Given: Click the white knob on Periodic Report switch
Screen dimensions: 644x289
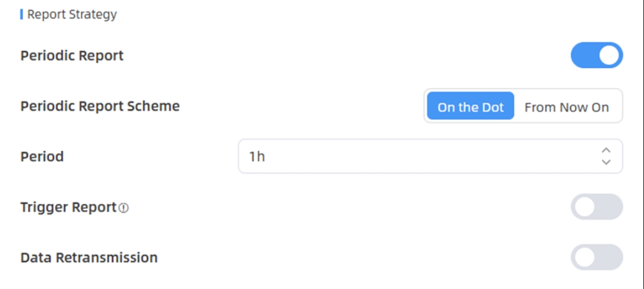Looking at the screenshot, I should pyautogui.click(x=609, y=55).
